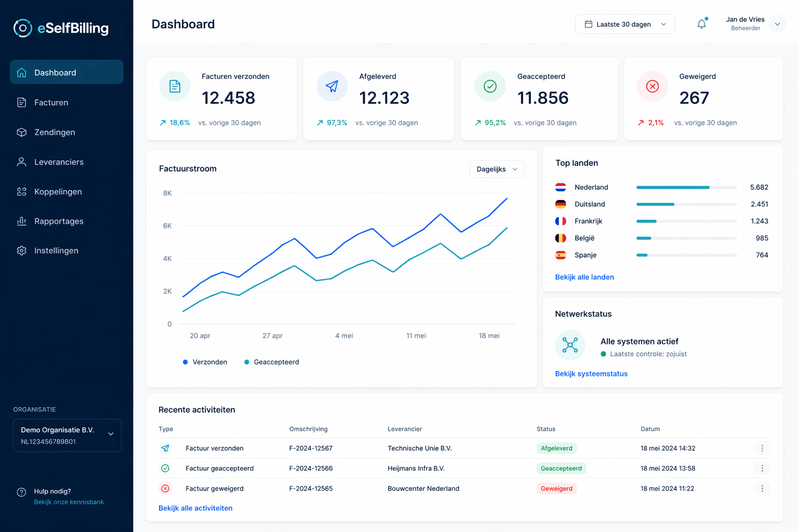798x532 pixels.
Task: Click the red Geweigerd status badge in table
Action: tap(556, 488)
